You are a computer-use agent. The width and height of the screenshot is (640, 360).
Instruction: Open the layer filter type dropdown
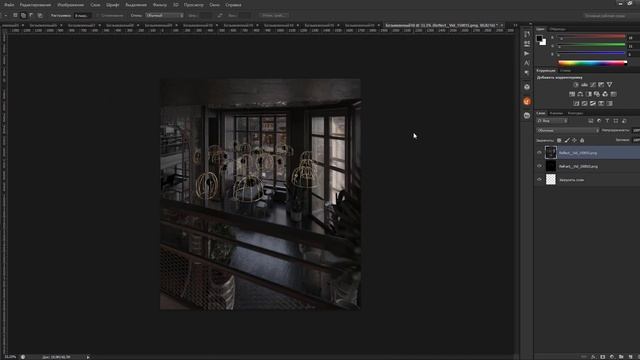552,121
